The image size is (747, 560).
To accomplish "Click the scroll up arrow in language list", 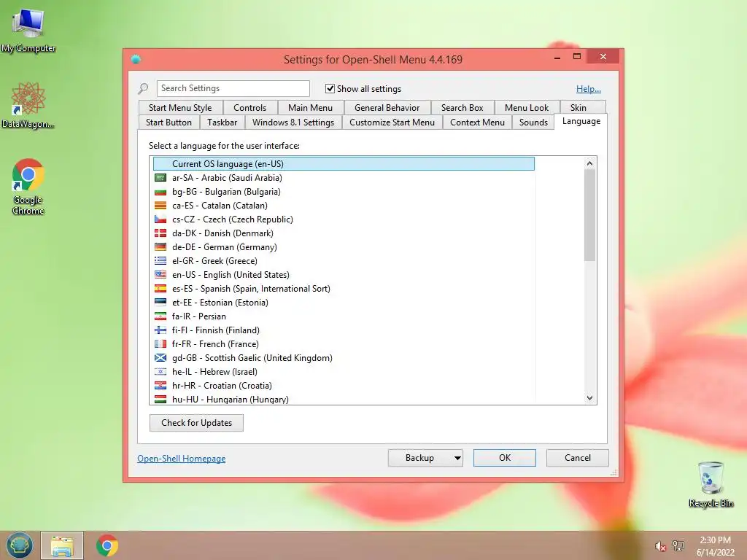I will pyautogui.click(x=589, y=163).
